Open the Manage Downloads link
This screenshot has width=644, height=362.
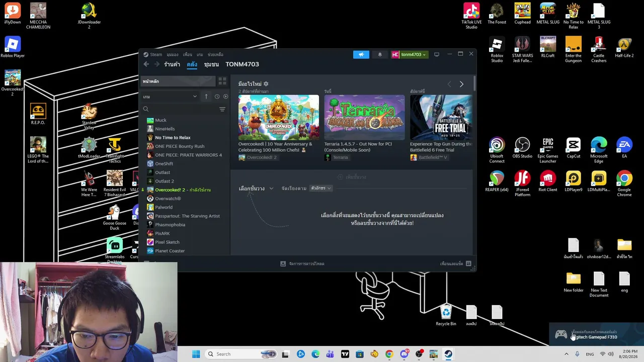306,263
